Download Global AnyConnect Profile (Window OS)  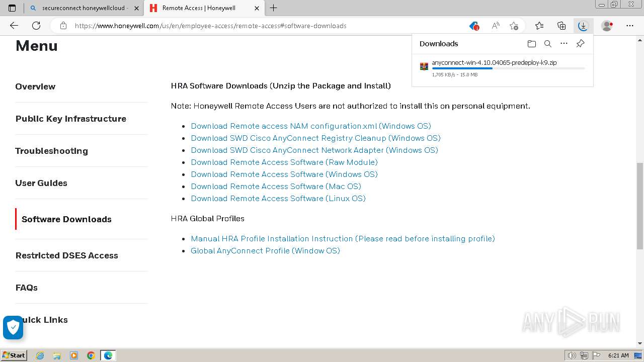pos(265,251)
